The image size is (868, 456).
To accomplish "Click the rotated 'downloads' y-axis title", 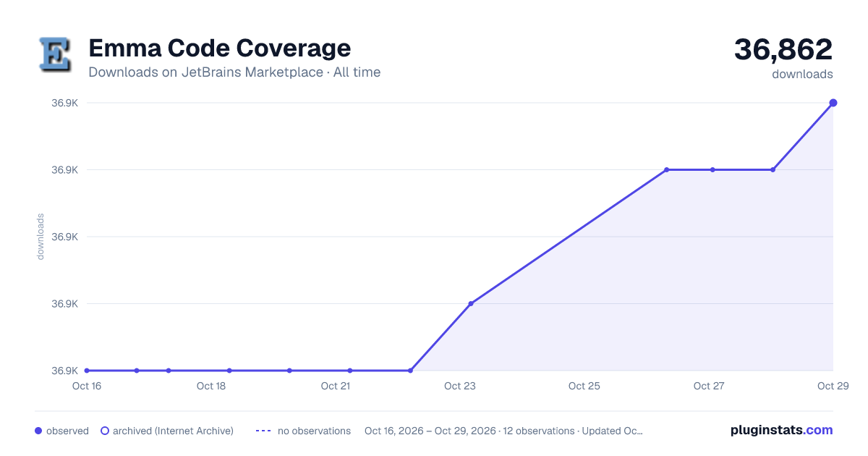I will point(41,237).
